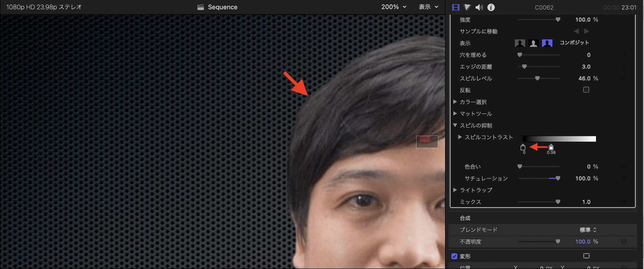Open the viewer 表示 dropdown menu
The width and height of the screenshot is (644, 269).
(x=429, y=7)
